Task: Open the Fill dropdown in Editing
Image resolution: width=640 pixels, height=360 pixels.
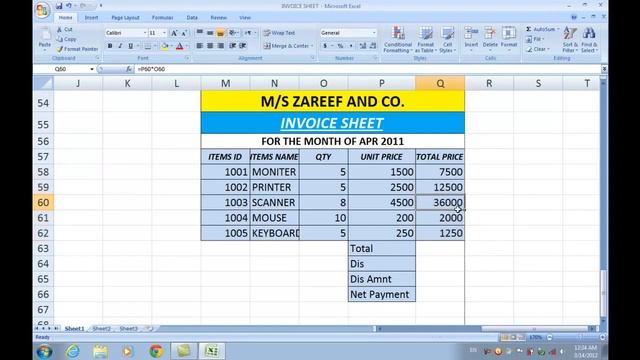Action: pos(534,39)
